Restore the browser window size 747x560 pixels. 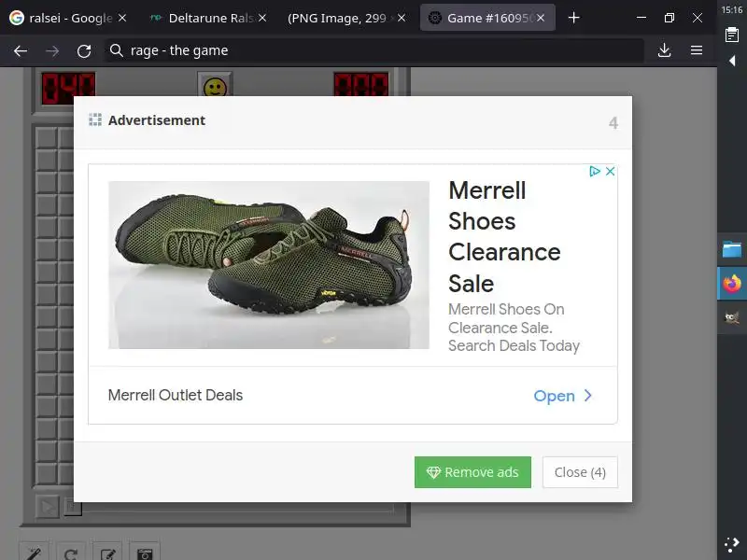click(x=669, y=18)
